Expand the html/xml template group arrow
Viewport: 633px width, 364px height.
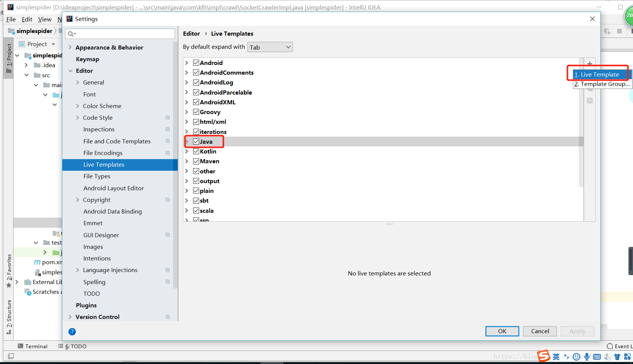point(187,122)
